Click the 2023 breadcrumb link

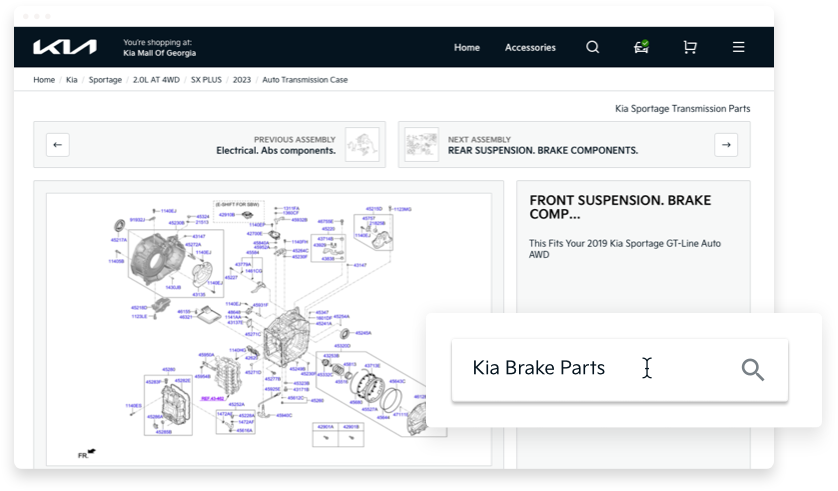click(x=242, y=80)
